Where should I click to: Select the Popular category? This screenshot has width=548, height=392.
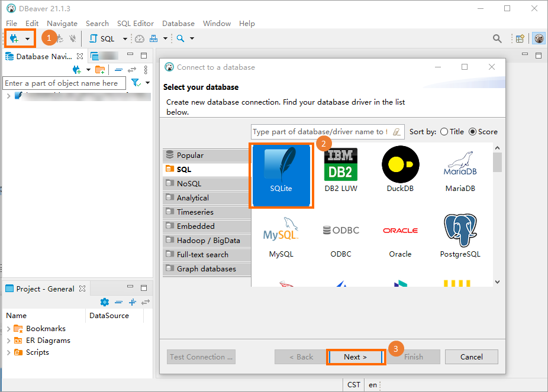point(207,155)
